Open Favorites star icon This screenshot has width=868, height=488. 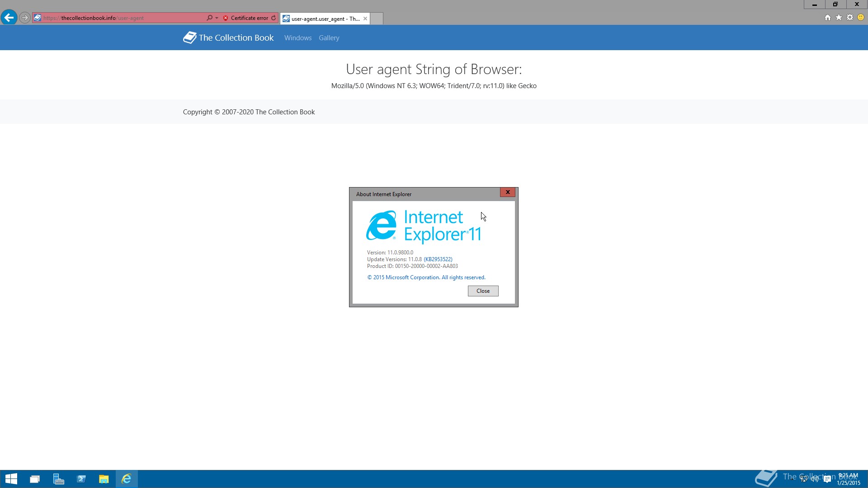(x=839, y=18)
